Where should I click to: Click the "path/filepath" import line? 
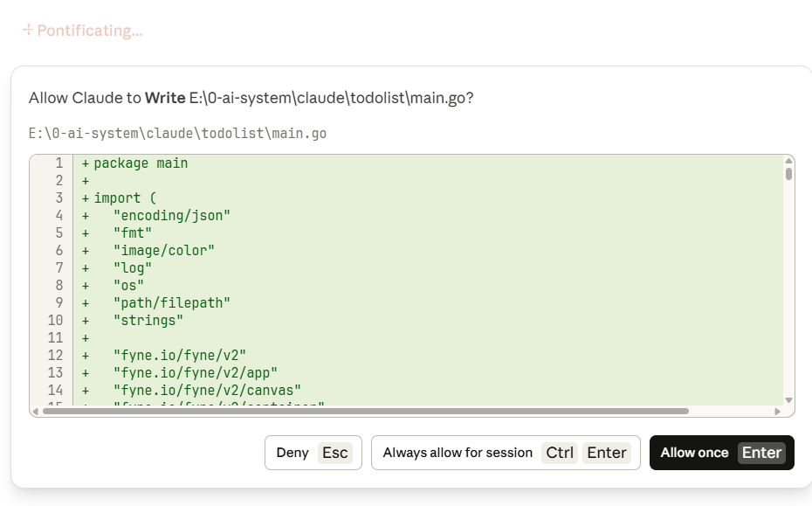171,303
